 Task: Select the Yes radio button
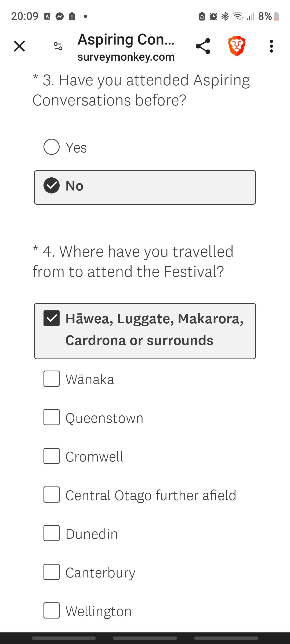coord(52,147)
